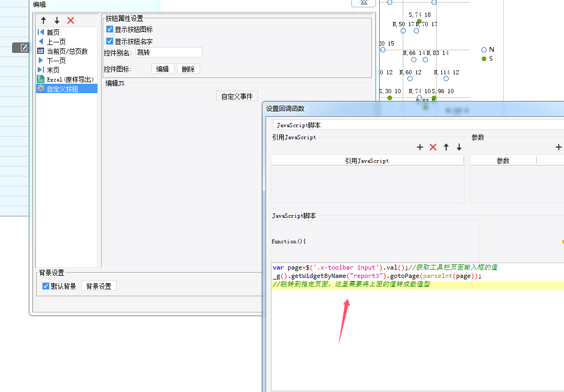The width and height of the screenshot is (564, 392).
Task: Remove referenced JavaScript with red X icon
Action: tap(433, 147)
